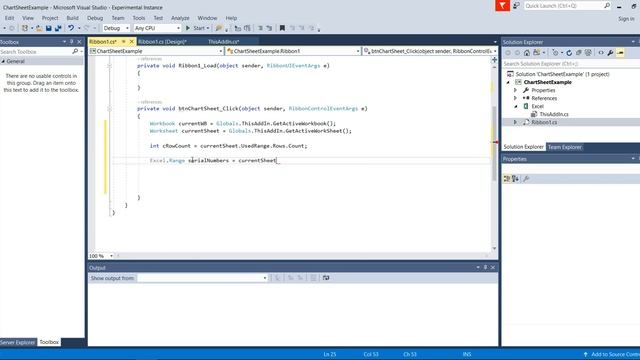The image size is (640, 360).
Task: Click the Alphabetical sort icon in Properties panel
Action: (516, 179)
